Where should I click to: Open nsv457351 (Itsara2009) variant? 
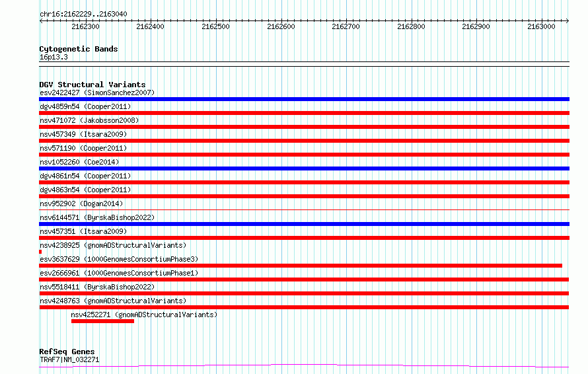[83, 231]
